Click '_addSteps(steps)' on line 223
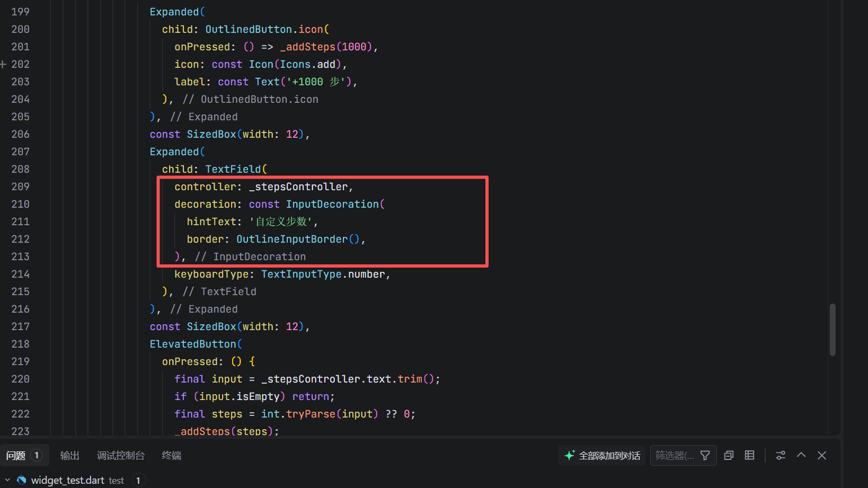Viewport: 868px width, 488px height. 224,431
